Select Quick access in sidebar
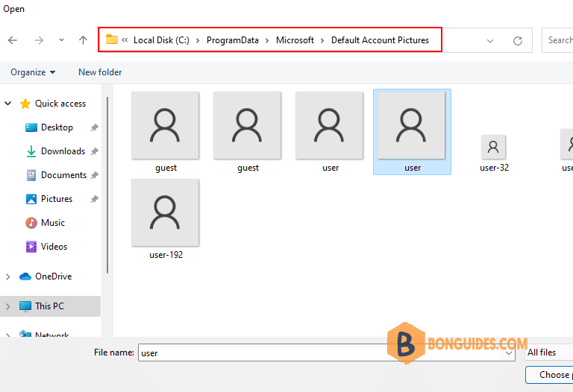 pos(60,104)
